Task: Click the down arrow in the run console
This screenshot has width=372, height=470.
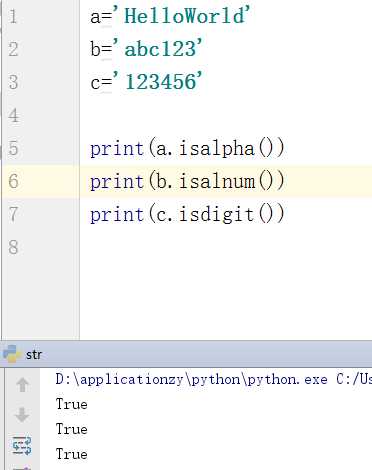Action: point(22,415)
